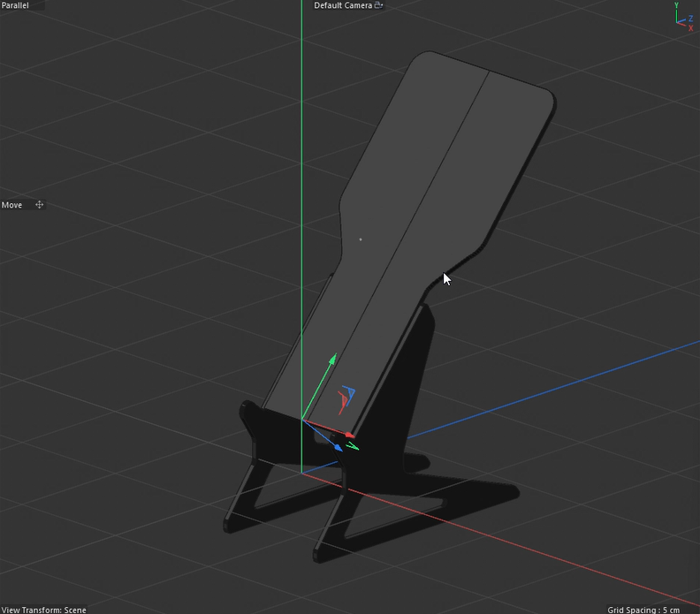Click "View Transform: Scene" status text

point(44,610)
